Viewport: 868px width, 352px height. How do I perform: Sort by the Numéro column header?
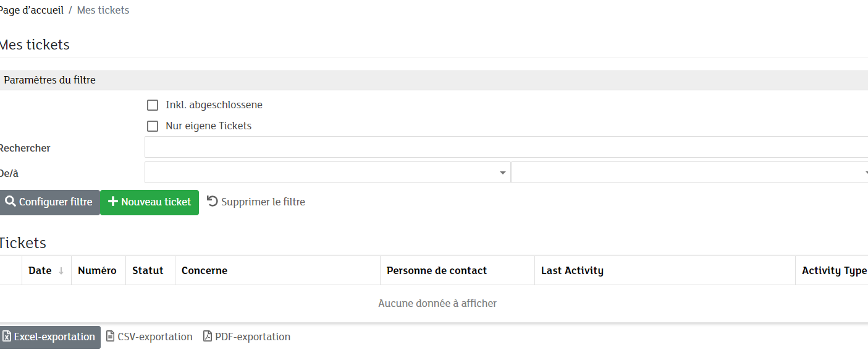pos(97,270)
